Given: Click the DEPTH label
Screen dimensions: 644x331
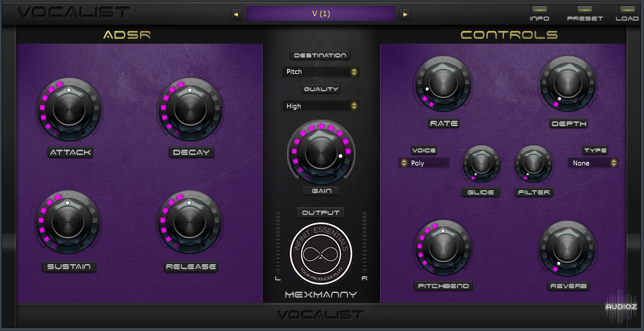Looking at the screenshot, I should tap(569, 123).
